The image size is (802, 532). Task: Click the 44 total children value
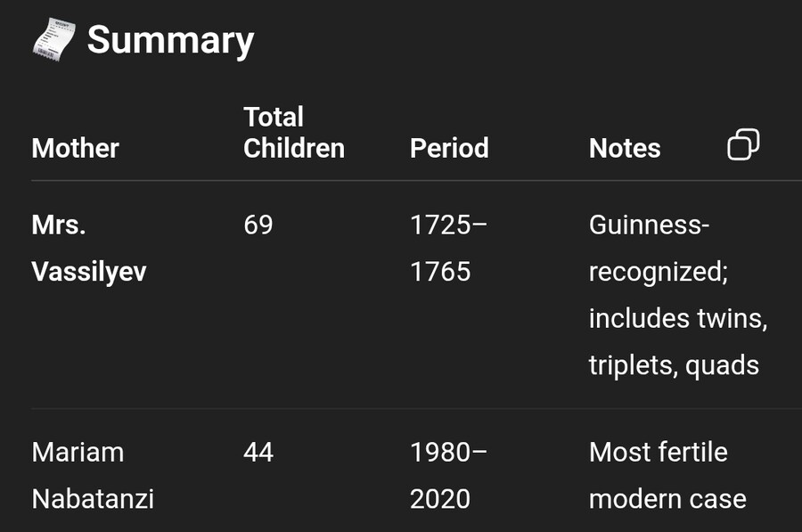point(258,453)
